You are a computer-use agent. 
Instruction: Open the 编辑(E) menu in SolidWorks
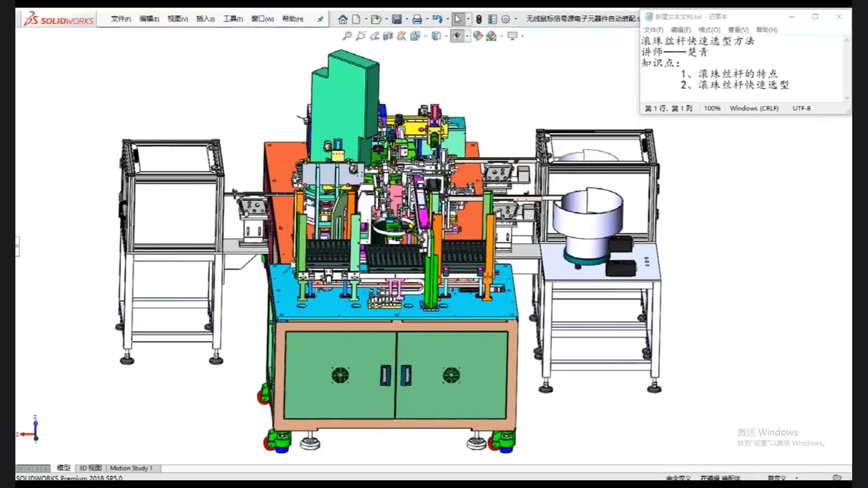tap(149, 19)
